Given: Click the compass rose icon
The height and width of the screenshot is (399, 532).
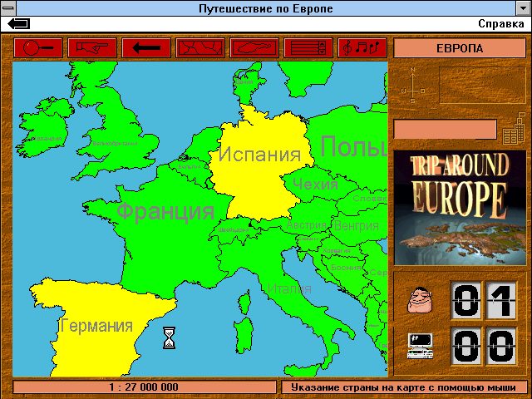Looking at the screenshot, I should (x=412, y=85).
